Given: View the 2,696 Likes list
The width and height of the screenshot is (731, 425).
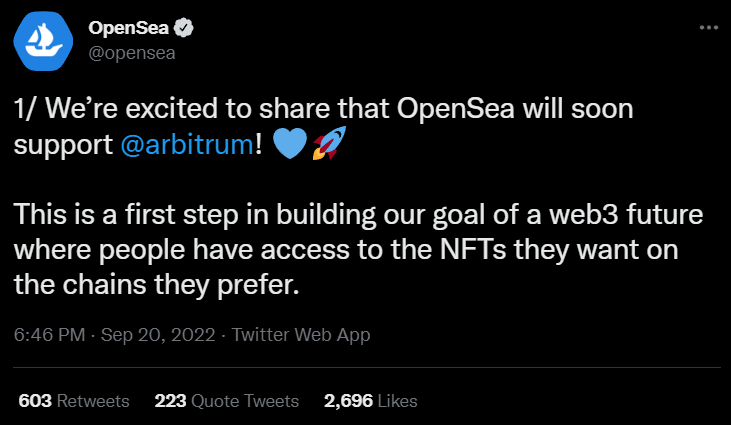Looking at the screenshot, I should (371, 401).
